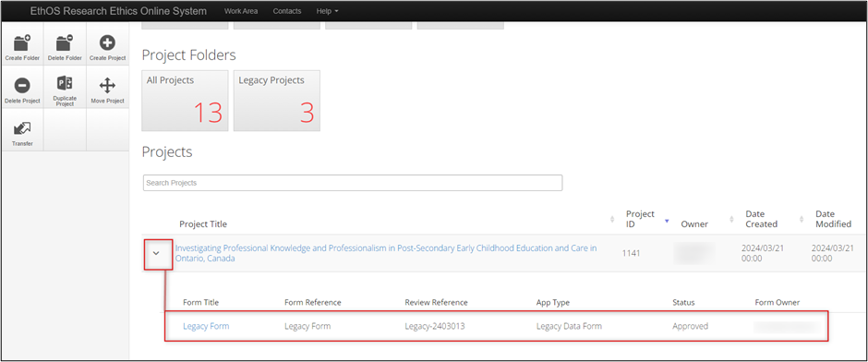Open the Legacy Projects folder tile
This screenshot has height=362, width=868.
click(277, 101)
